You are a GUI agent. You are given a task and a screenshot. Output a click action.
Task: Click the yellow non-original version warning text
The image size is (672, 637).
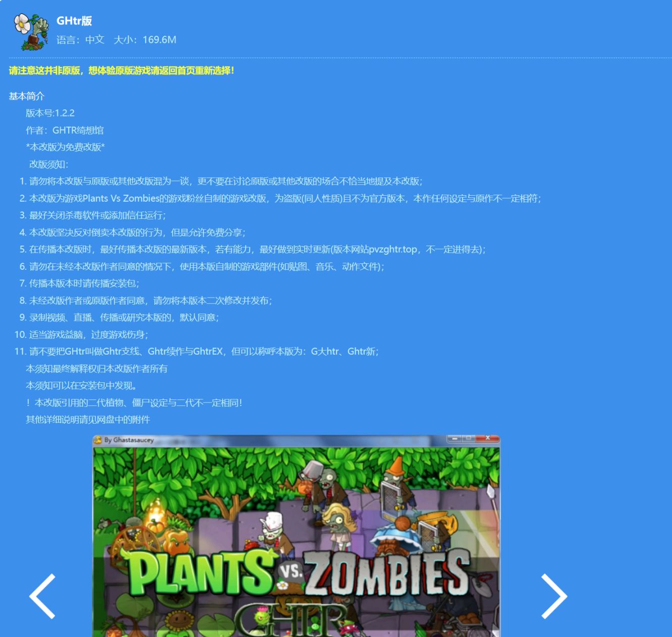[122, 71]
